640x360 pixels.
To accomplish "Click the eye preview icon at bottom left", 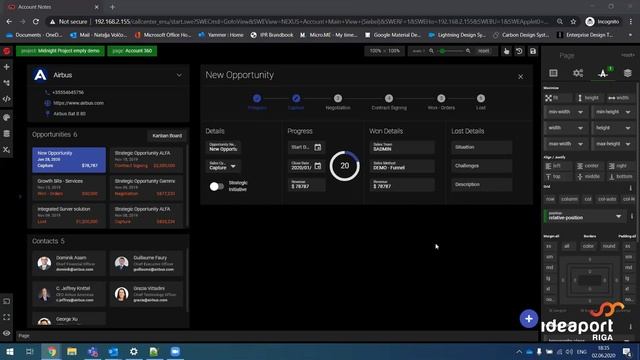I will [7, 333].
